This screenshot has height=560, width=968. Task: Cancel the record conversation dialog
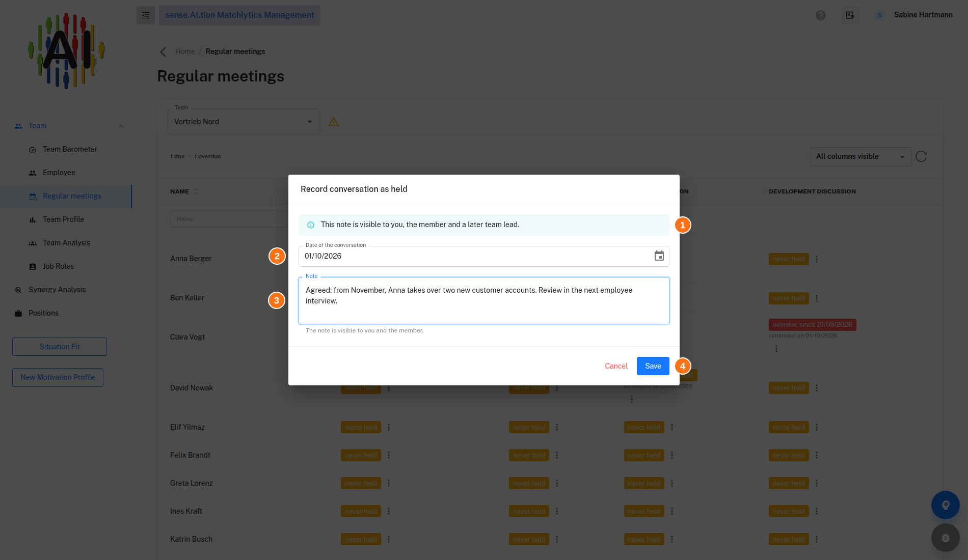616,366
